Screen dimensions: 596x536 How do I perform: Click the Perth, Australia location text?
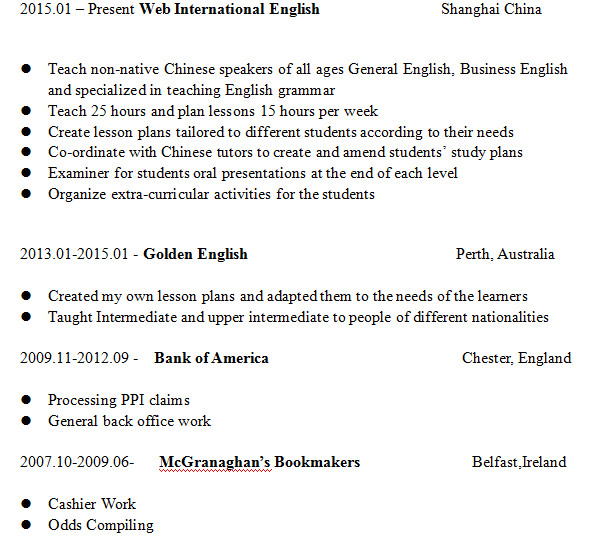tap(505, 254)
